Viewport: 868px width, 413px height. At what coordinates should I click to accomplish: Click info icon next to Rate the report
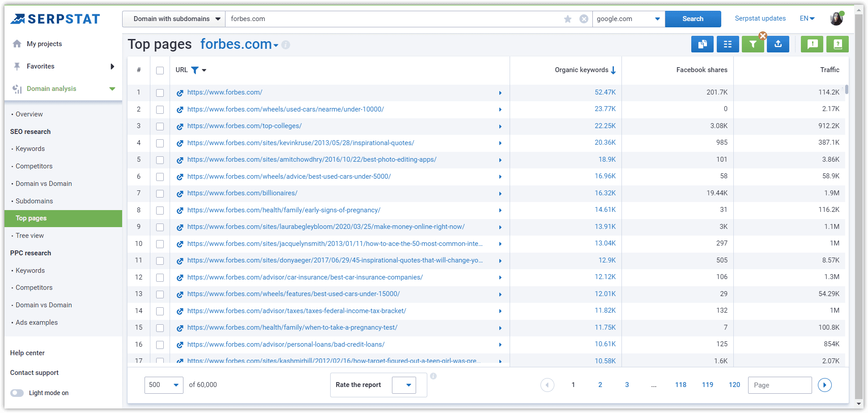coord(433,376)
